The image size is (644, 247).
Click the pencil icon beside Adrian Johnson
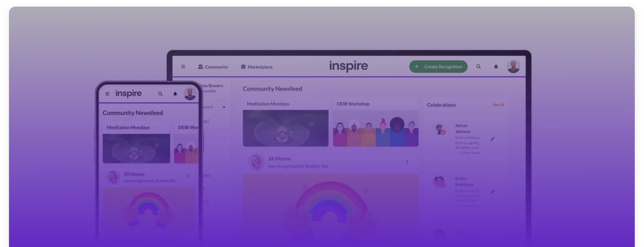click(493, 139)
